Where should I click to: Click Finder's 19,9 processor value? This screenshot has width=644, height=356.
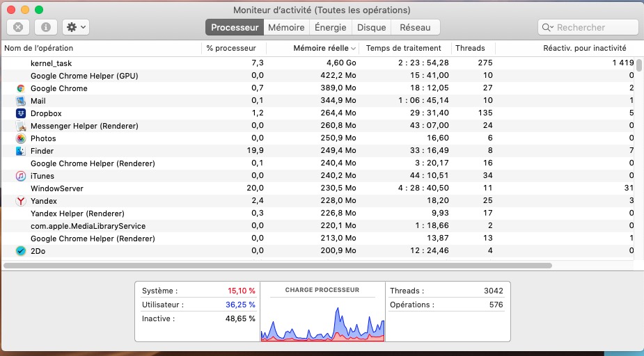(x=255, y=150)
